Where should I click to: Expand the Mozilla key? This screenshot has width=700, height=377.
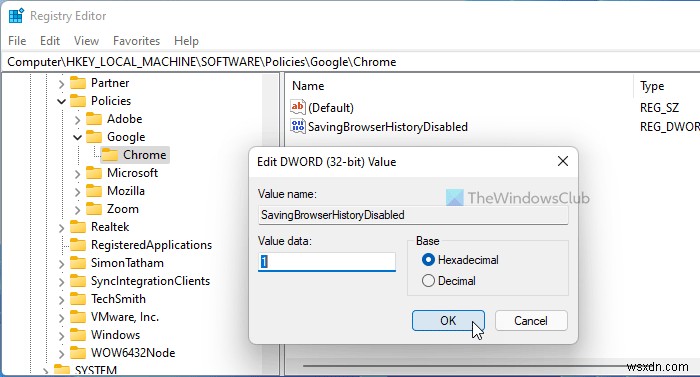coord(78,192)
